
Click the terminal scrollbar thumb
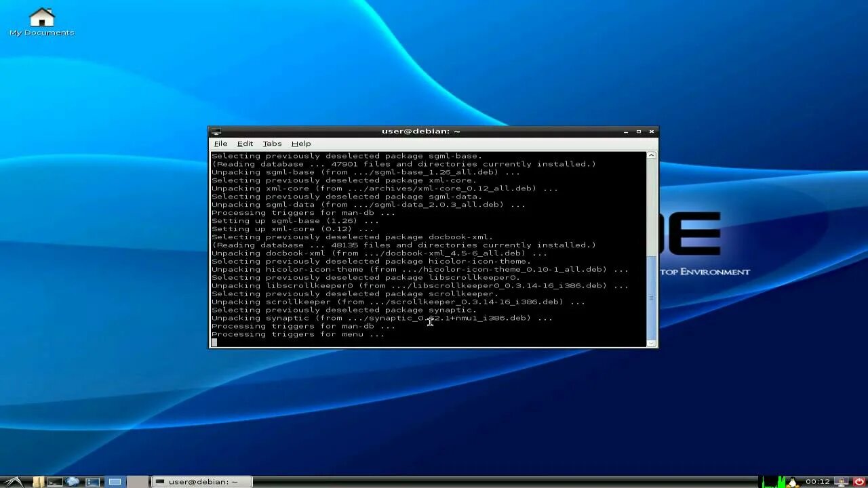(652, 298)
